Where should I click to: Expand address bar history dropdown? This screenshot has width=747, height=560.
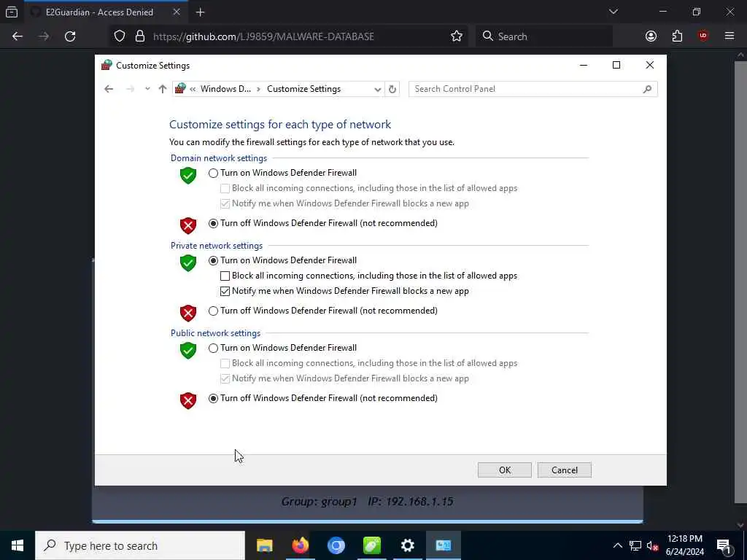(x=377, y=89)
